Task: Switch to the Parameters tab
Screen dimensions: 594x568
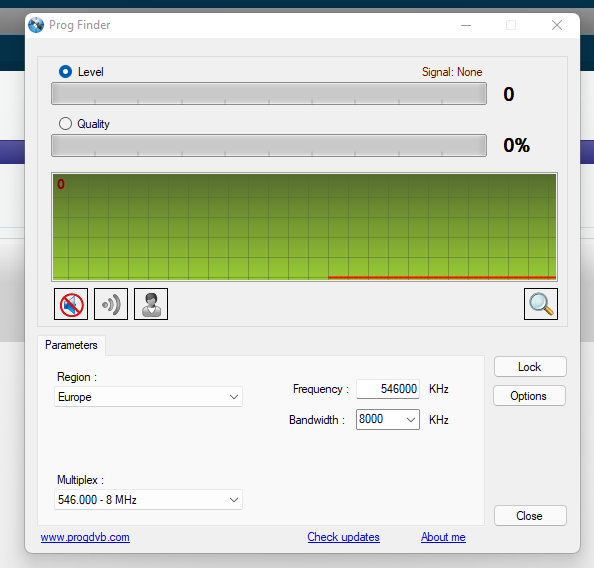Action: coord(71,345)
